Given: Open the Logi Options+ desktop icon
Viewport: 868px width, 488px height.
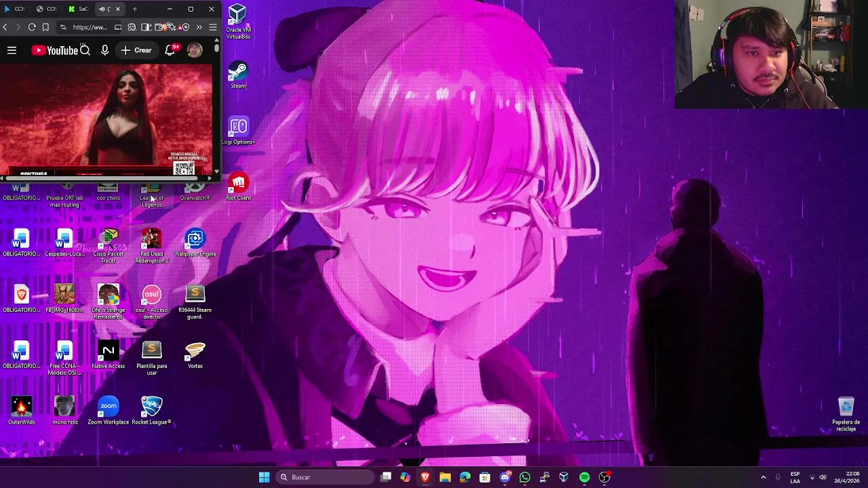Looking at the screenshot, I should click(x=238, y=131).
